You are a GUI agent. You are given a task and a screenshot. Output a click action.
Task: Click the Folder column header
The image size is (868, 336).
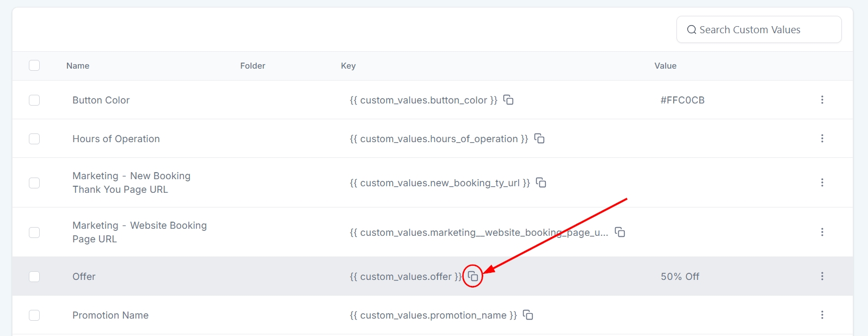point(253,66)
